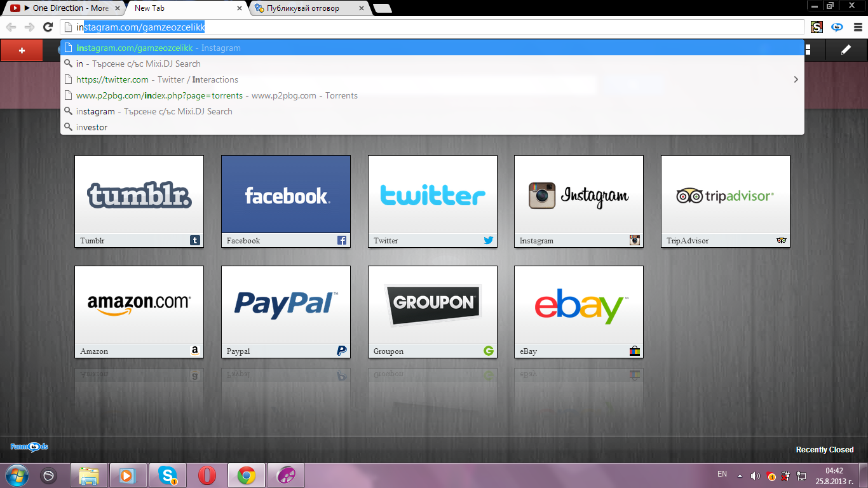The height and width of the screenshot is (488, 868).
Task: Expand the twitter.com suggestion arrow
Action: pyautogui.click(x=796, y=79)
